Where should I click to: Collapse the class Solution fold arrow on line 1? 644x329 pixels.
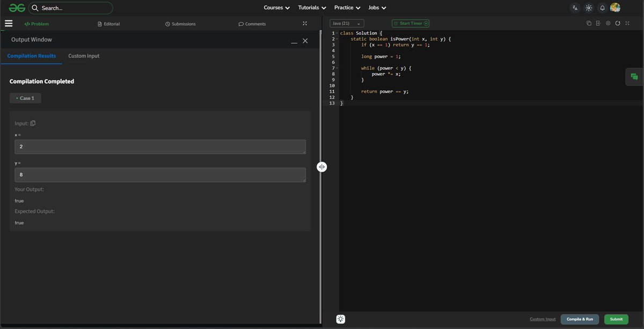(x=336, y=33)
